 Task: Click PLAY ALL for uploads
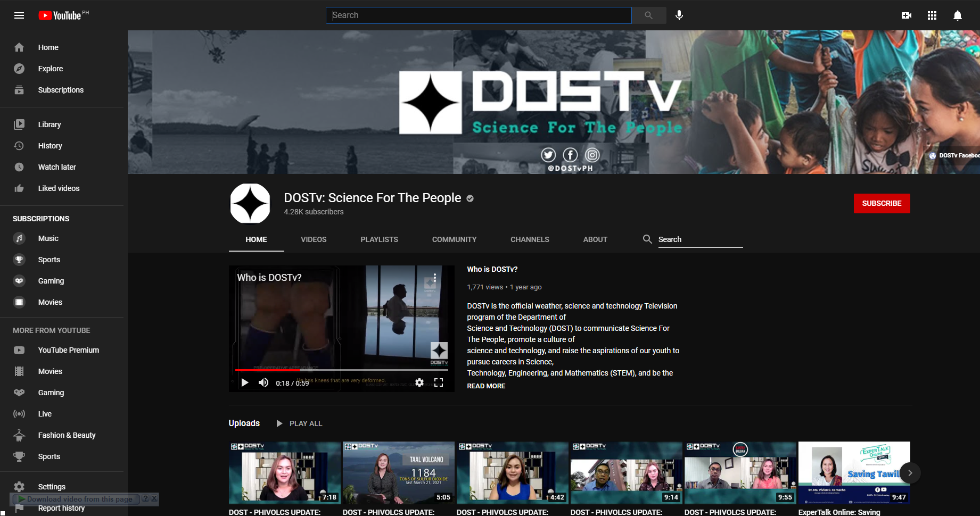(x=299, y=423)
